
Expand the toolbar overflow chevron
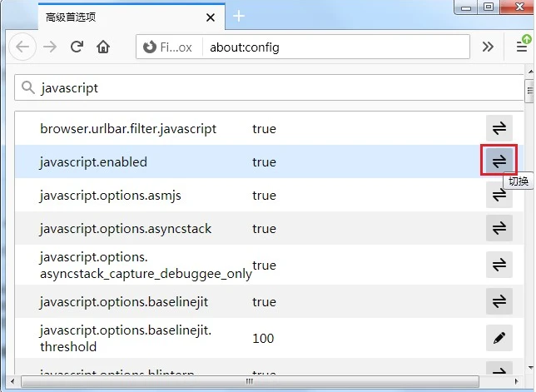coord(489,47)
